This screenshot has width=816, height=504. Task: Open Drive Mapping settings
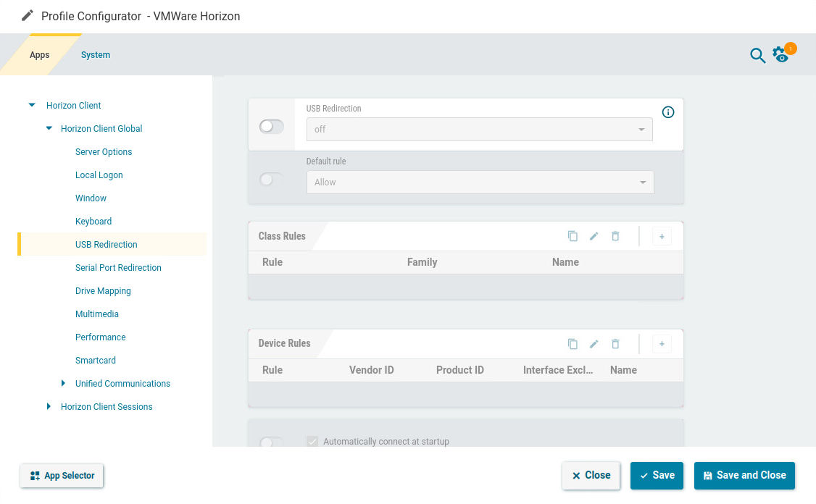tap(103, 291)
